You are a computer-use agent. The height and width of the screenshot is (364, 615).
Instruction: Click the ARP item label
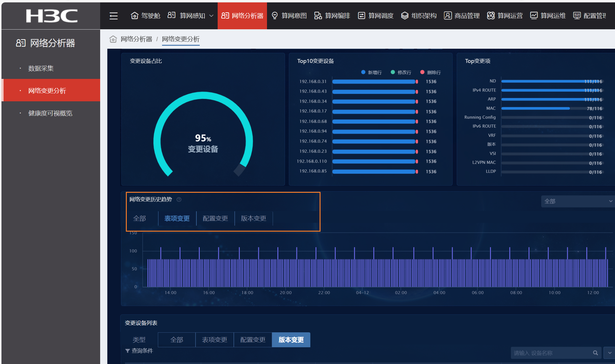(492, 99)
